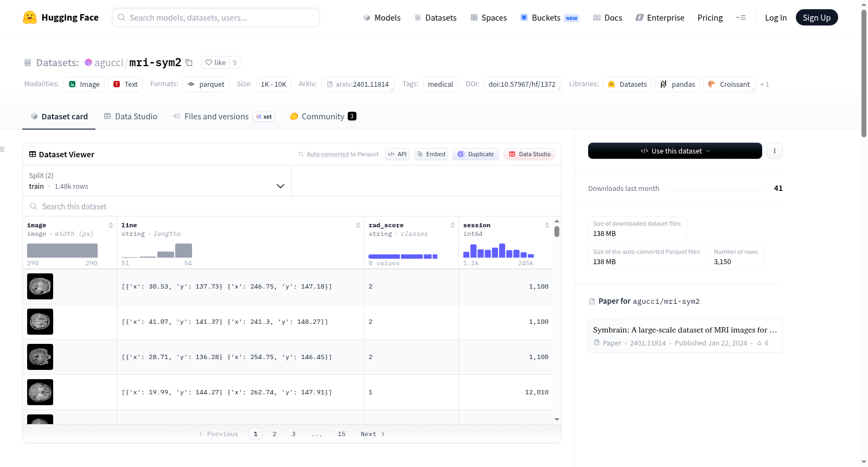Click the pandas library tag
Viewport: 868px width, 467px height.
pos(678,84)
